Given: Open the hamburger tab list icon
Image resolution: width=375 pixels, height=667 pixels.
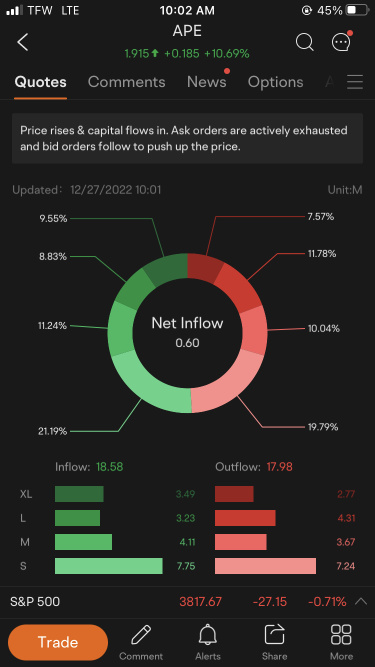Looking at the screenshot, I should point(355,82).
